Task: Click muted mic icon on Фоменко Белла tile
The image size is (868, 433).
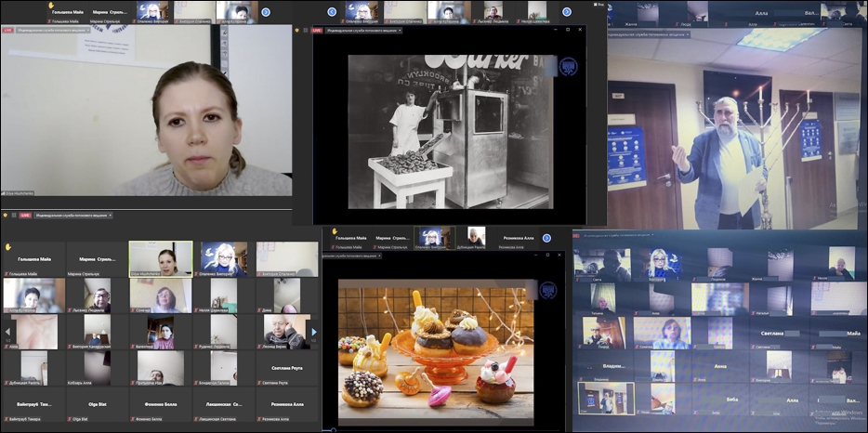Action: [x=132, y=419]
